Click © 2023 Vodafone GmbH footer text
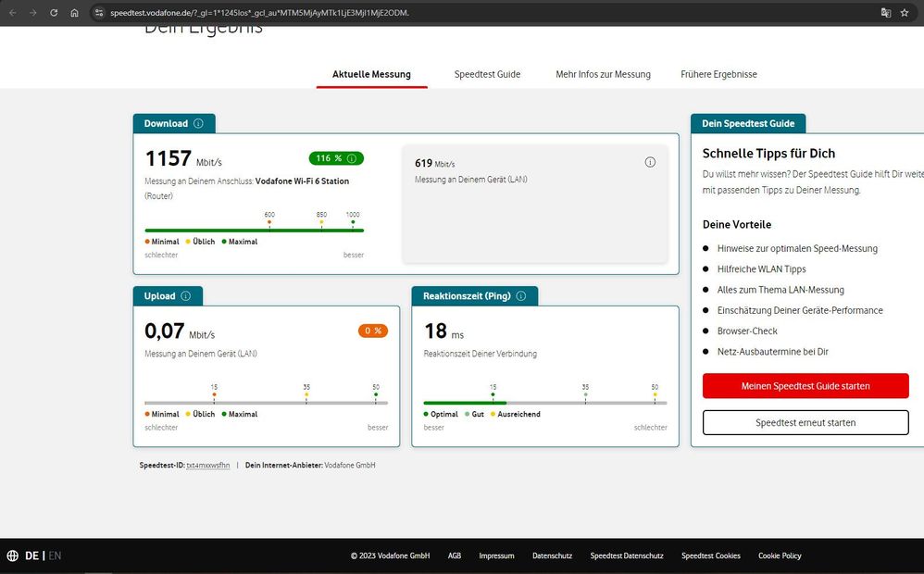The image size is (924, 574). tap(390, 555)
